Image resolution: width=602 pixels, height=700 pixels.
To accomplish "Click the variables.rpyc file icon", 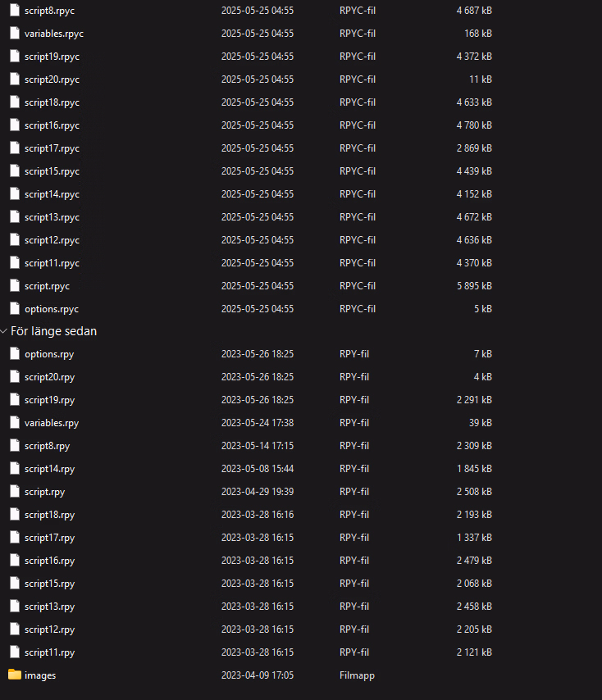I will [15, 33].
